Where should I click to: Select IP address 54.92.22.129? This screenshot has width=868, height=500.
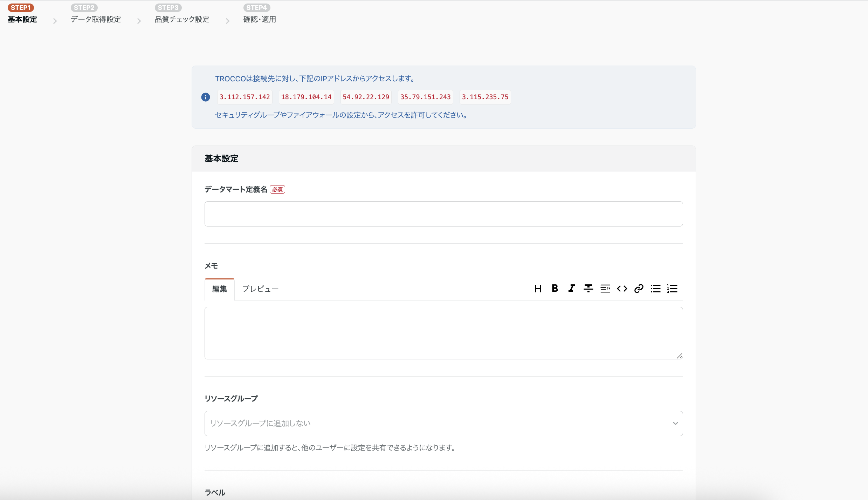pyautogui.click(x=366, y=97)
